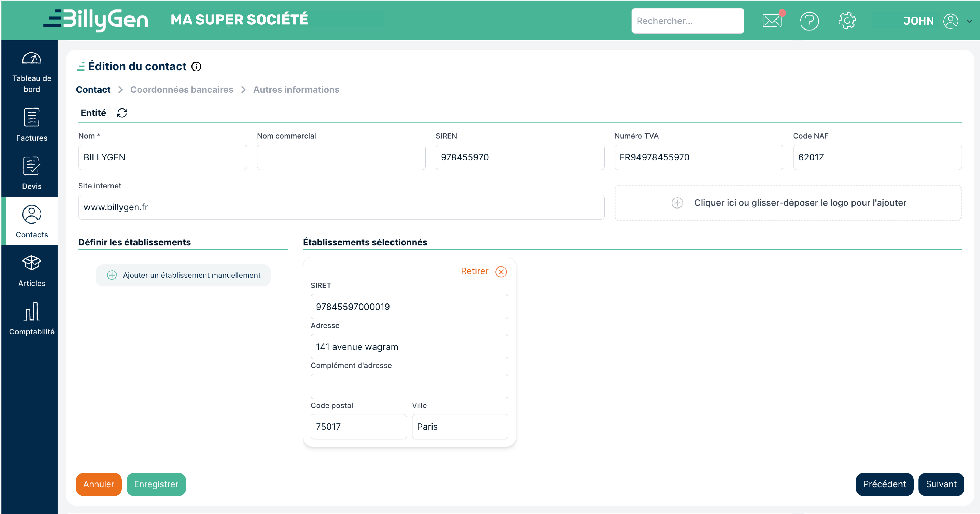
Task: Click the SIRET field
Action: 409,307
